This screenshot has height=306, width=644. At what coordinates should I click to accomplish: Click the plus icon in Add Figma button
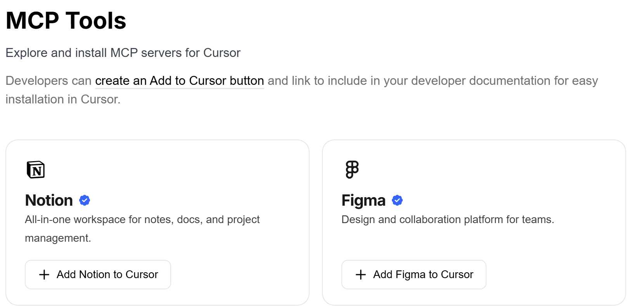tap(361, 275)
